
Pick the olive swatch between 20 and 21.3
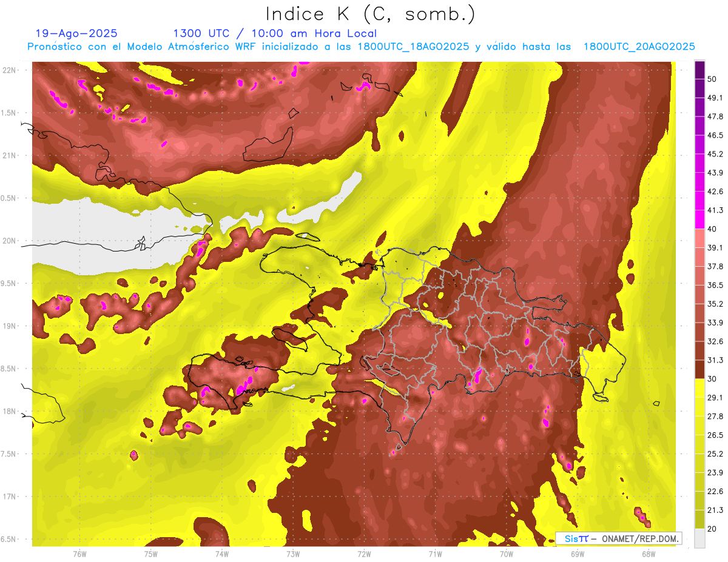(x=699, y=519)
